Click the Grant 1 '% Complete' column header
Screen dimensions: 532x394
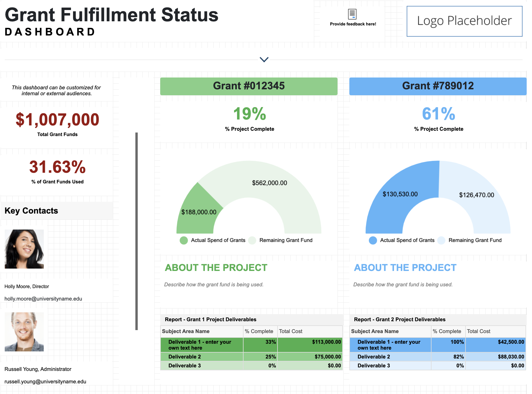[x=259, y=331]
